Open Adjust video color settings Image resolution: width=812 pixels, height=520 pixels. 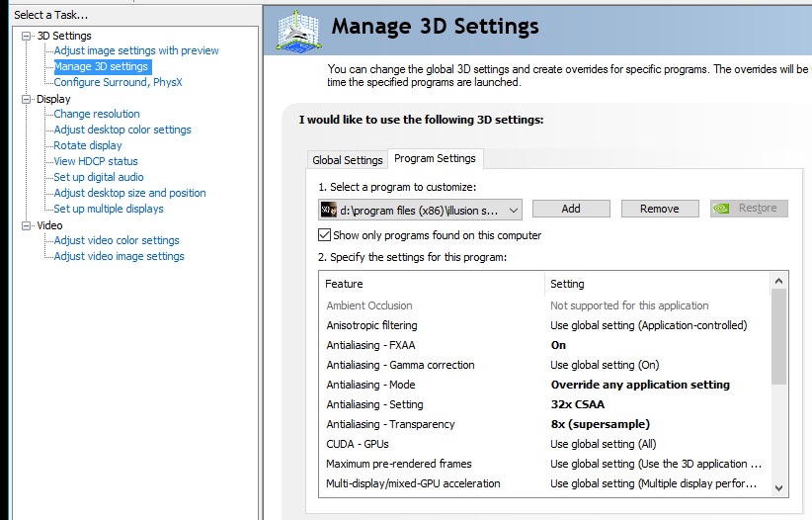click(x=117, y=240)
